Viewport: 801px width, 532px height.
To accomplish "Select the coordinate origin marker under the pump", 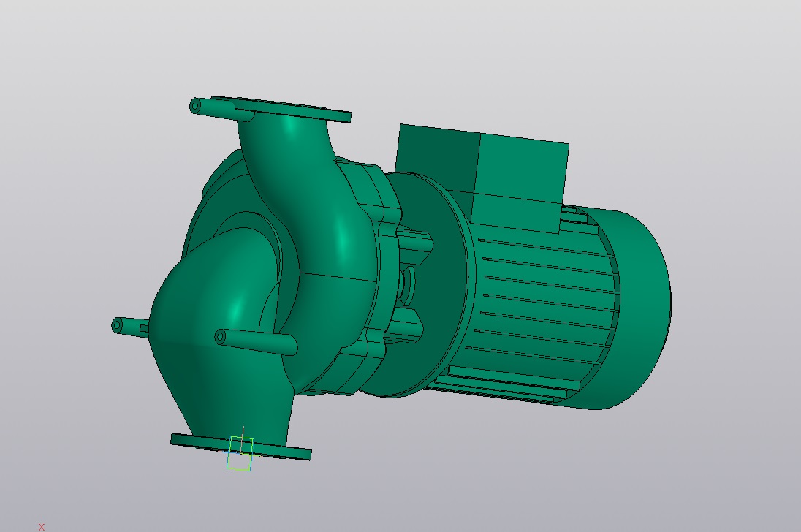I will [240, 452].
